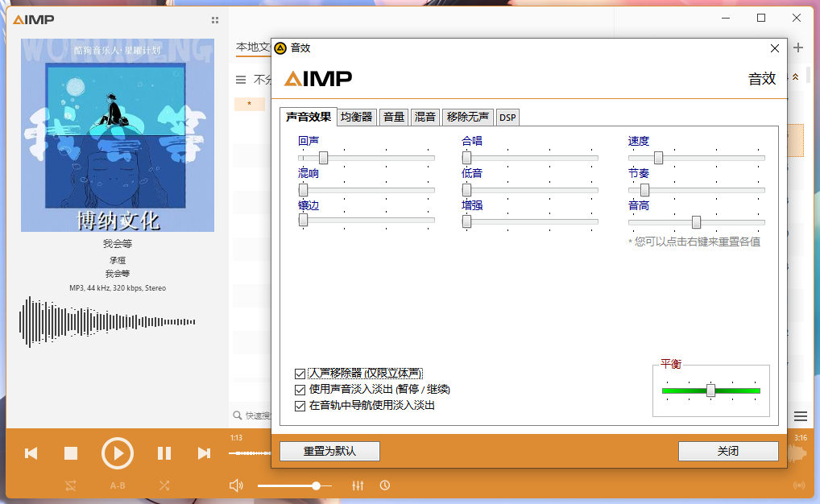Open the sleep timer clock icon

pos(385,485)
